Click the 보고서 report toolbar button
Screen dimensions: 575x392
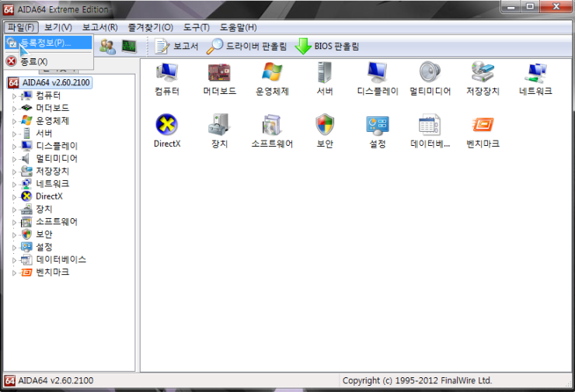(x=176, y=47)
